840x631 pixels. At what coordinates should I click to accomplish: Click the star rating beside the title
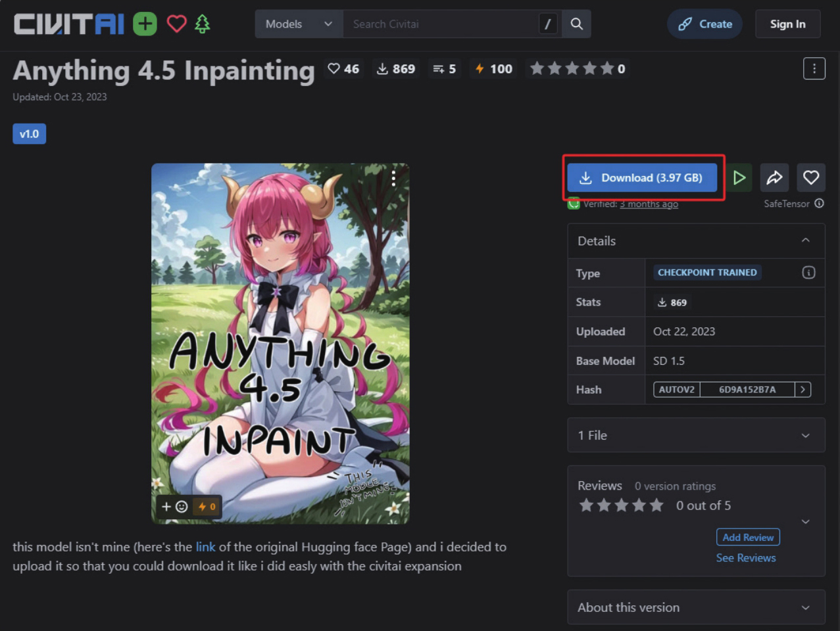578,69
